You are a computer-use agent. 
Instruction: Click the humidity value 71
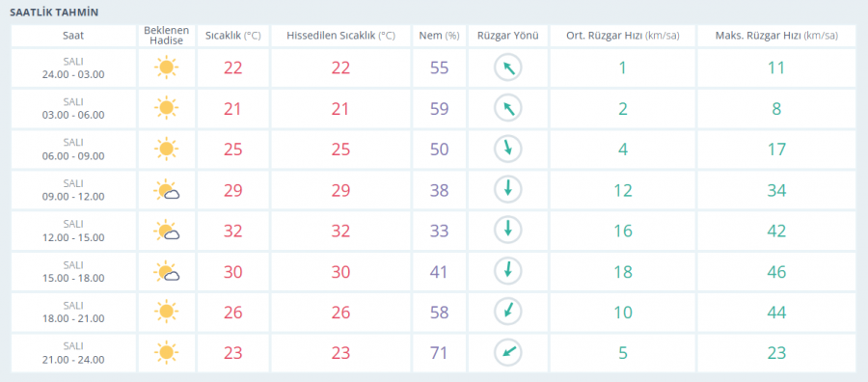click(x=440, y=353)
